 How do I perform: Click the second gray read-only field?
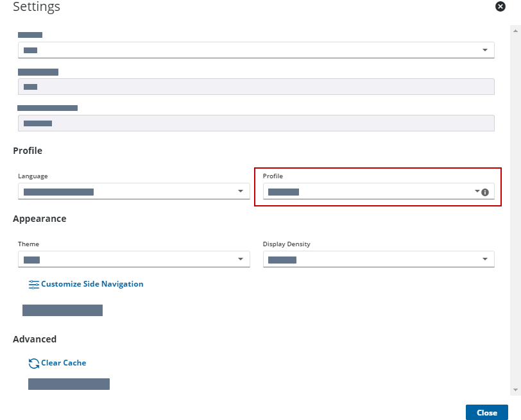pos(255,87)
